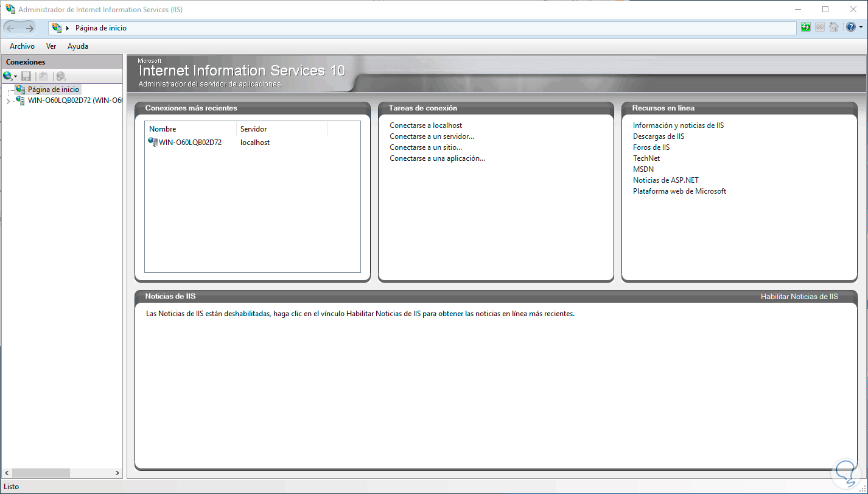The image size is (868, 494).
Task: Click the Tareas de conexión heading
Action: click(422, 108)
